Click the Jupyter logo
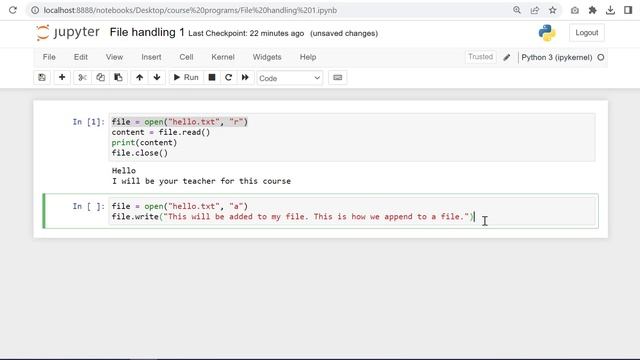Viewport: 640px width, 360px height. tap(68, 33)
